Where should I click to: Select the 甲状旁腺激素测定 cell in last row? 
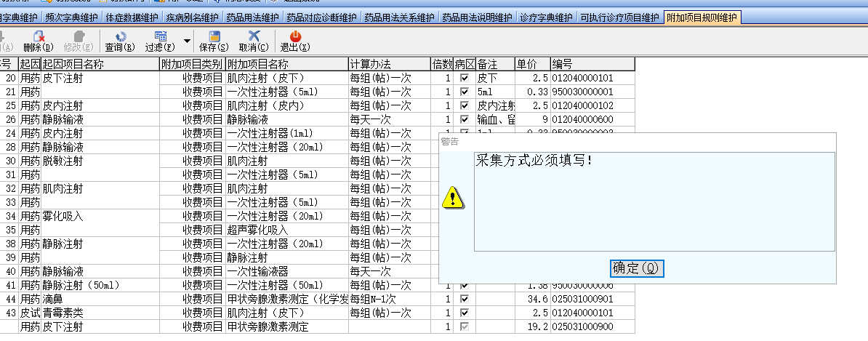coord(286,327)
